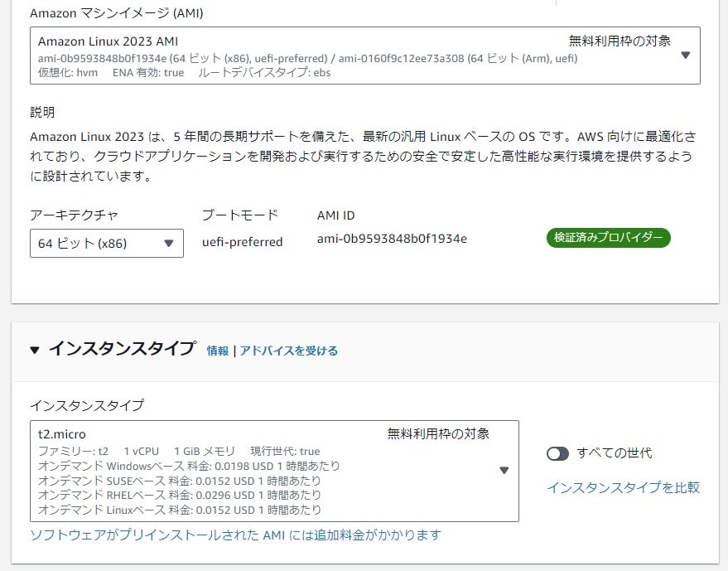Open the t2.micro instance type dropdown

[x=274, y=471]
